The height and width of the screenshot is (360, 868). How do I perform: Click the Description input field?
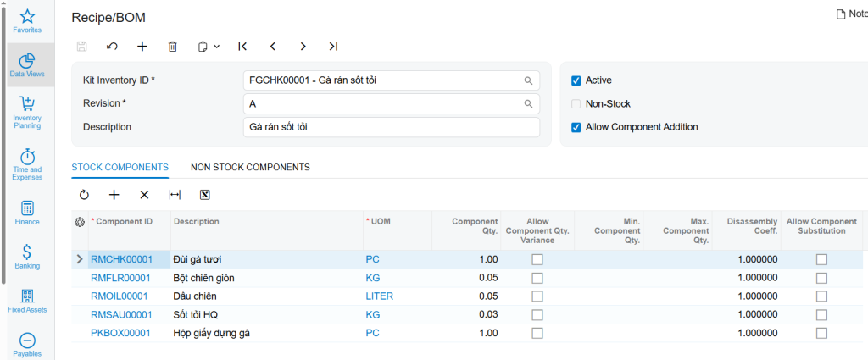392,127
